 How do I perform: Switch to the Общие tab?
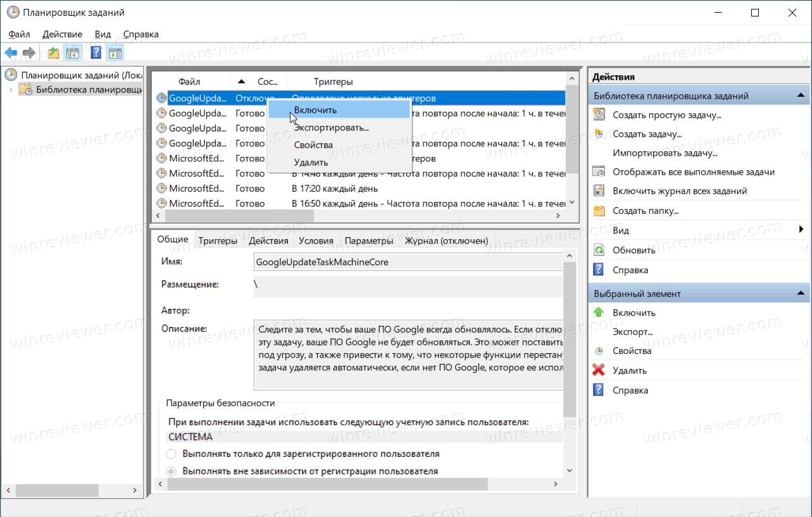173,239
